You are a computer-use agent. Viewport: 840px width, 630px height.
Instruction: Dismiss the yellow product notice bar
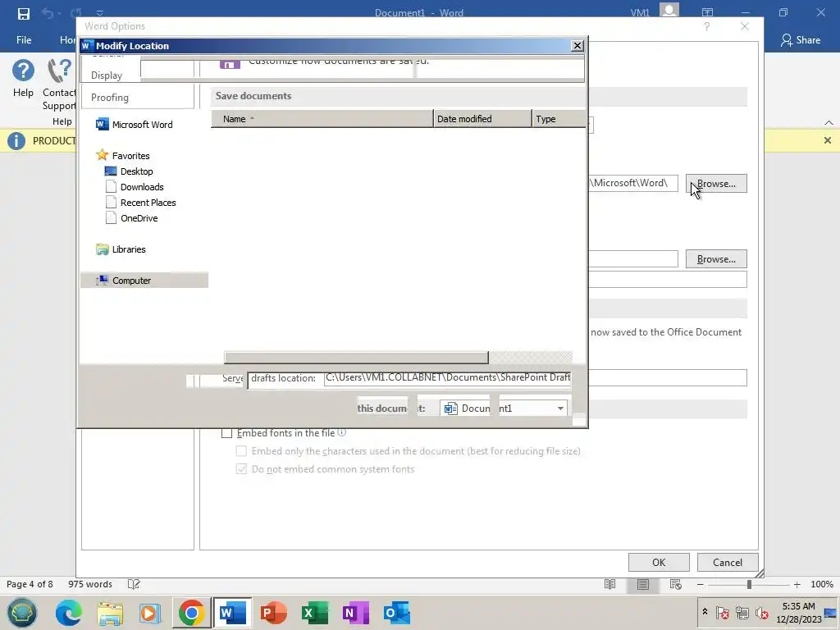(x=827, y=140)
